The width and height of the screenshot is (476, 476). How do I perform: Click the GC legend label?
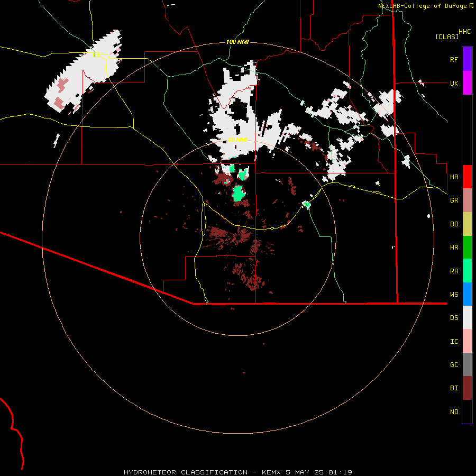pos(454,365)
